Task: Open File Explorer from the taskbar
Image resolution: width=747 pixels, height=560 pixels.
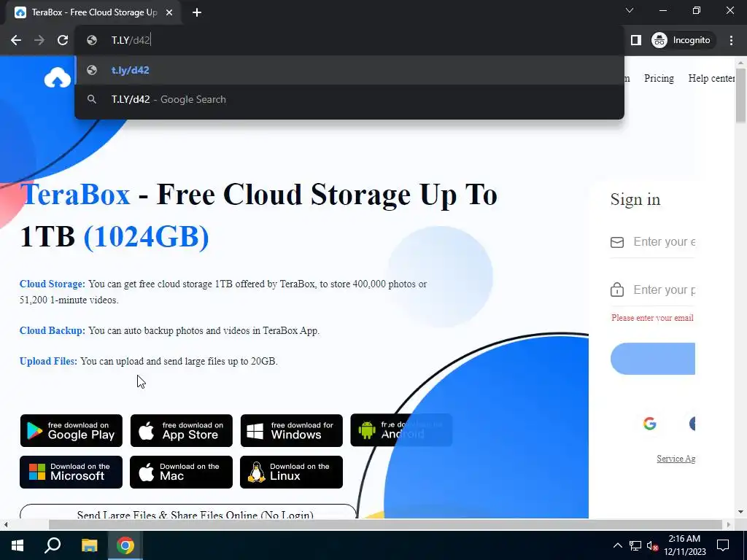Action: click(x=89, y=545)
